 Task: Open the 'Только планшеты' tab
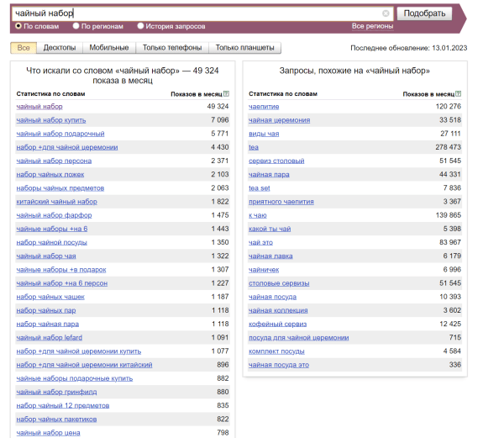point(244,48)
